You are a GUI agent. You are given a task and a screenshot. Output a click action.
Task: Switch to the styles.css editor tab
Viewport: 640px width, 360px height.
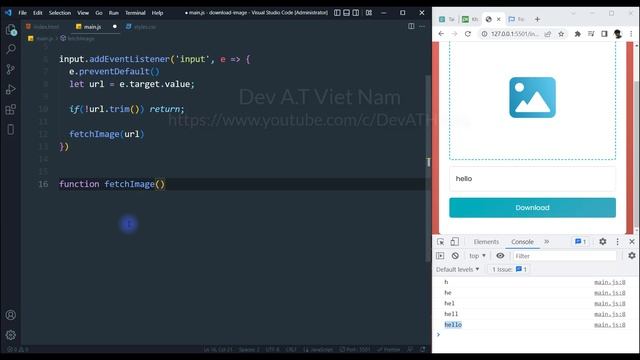point(141,27)
